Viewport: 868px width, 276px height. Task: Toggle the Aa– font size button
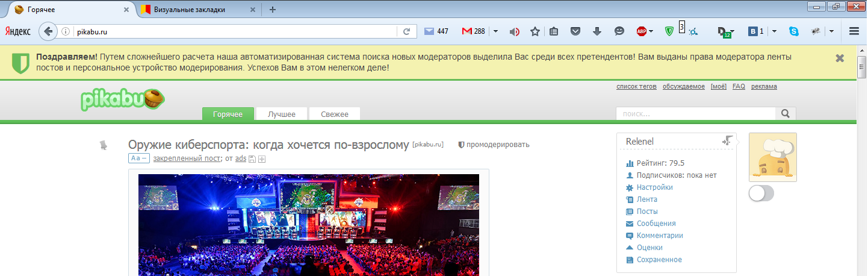138,158
